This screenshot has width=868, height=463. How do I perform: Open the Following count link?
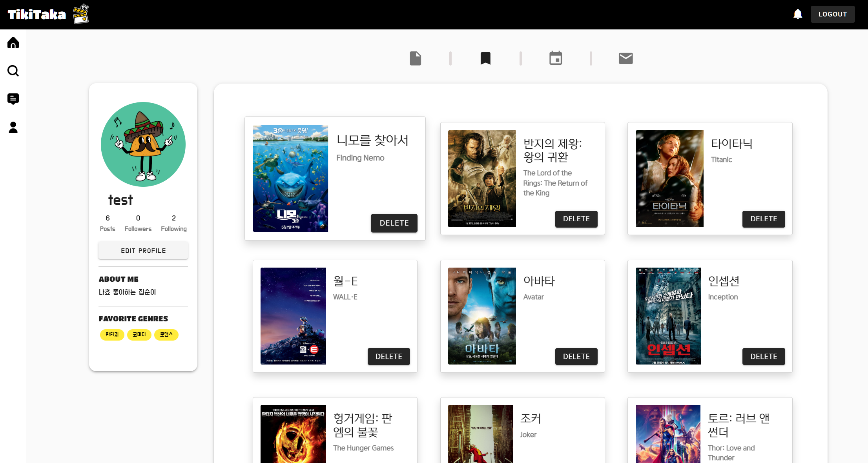tap(173, 223)
